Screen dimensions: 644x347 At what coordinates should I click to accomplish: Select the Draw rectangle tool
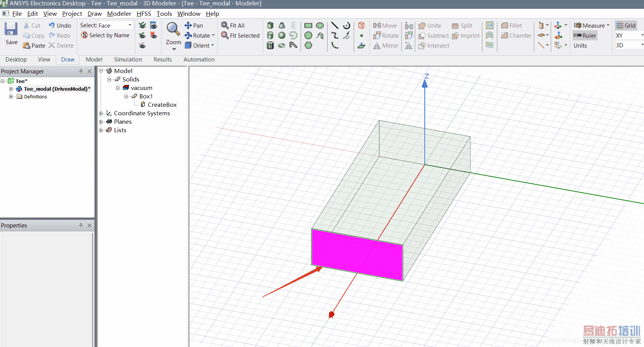(x=308, y=25)
